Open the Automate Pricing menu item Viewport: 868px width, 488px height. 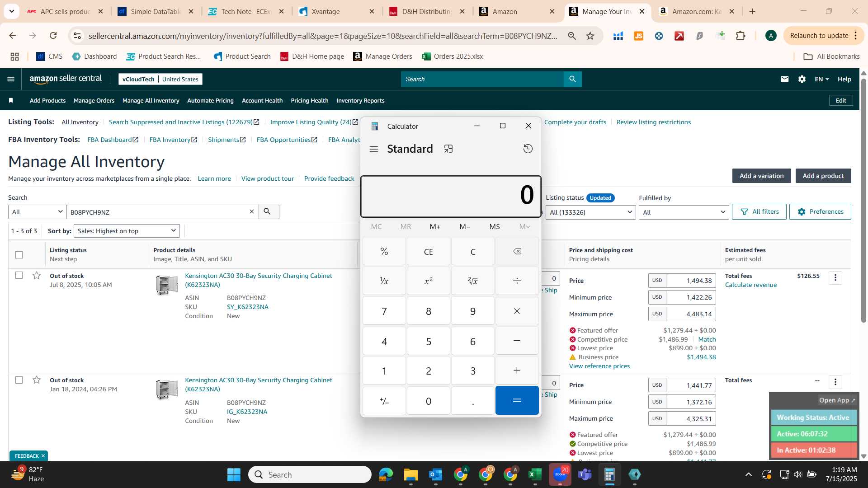(210, 101)
